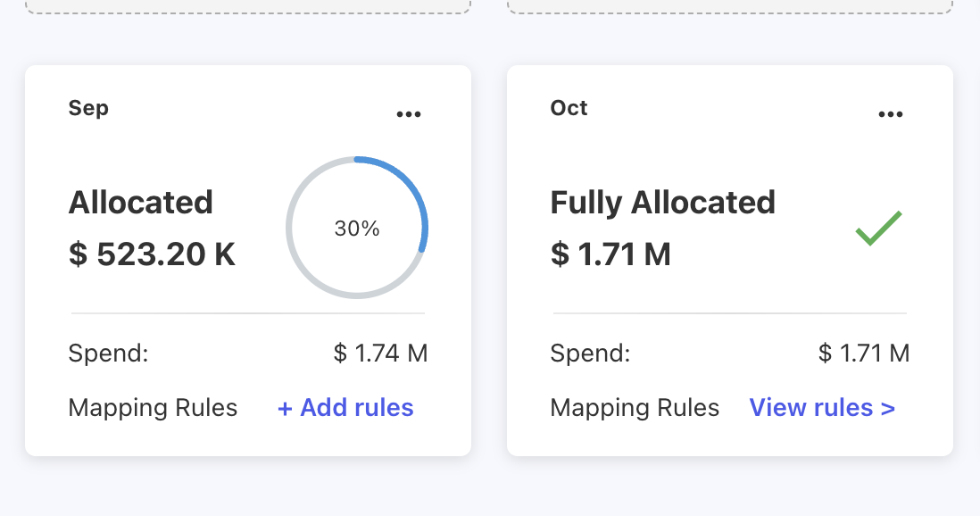Click Mapping Rules label in Sep card
Screen dimensions: 980x516
coord(153,408)
